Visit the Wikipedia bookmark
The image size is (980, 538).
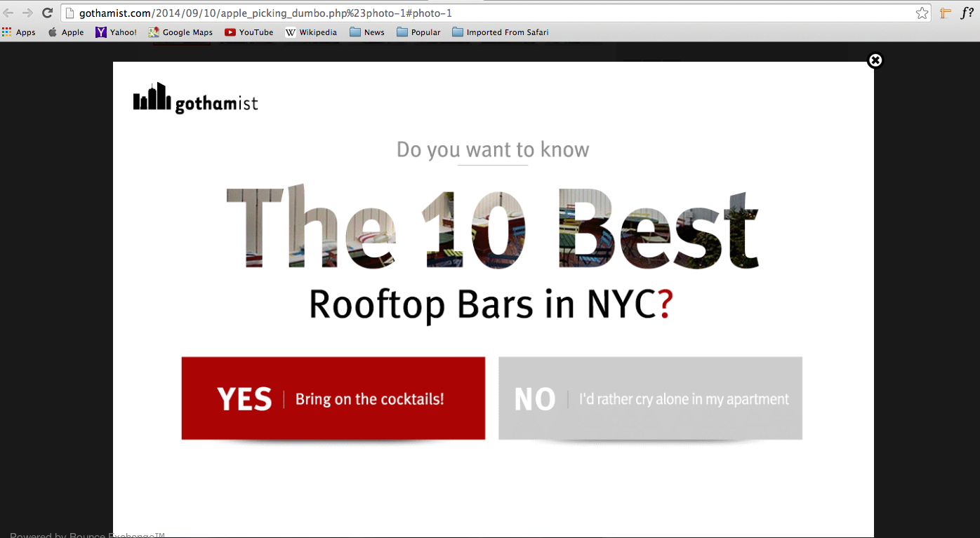(311, 32)
